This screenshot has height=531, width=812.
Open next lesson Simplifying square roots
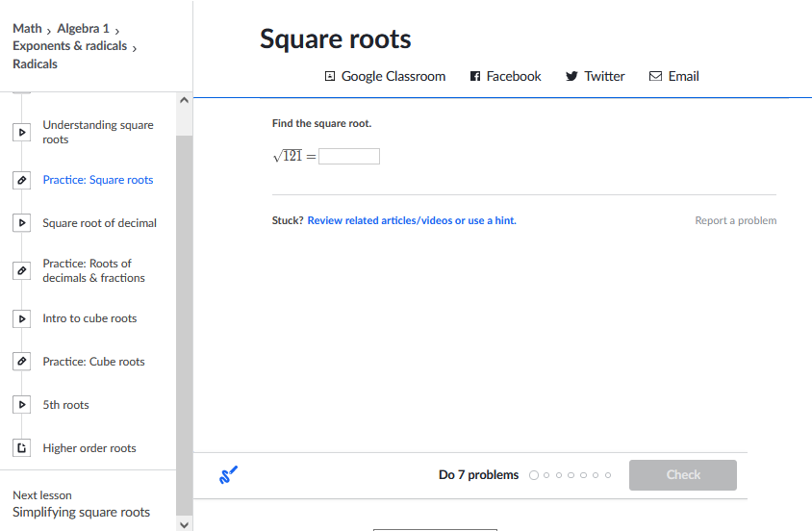click(82, 513)
